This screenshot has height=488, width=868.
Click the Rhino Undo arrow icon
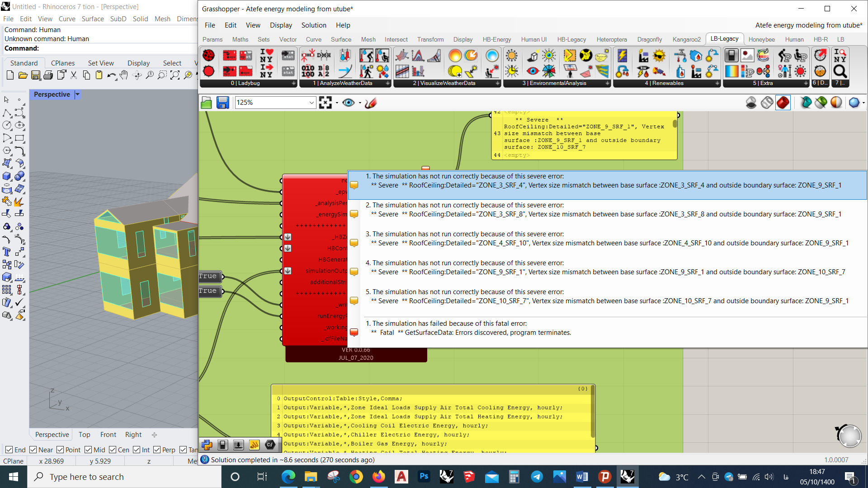[x=111, y=75]
